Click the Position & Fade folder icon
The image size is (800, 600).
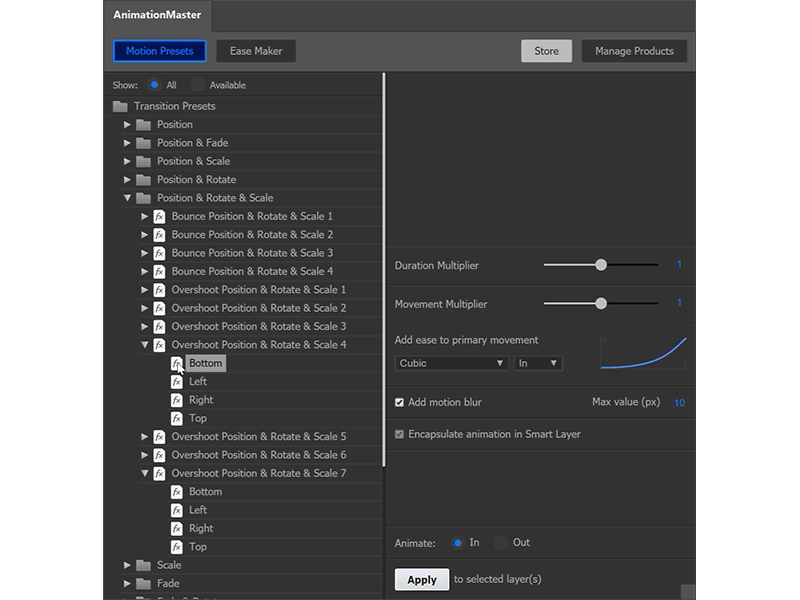coord(144,143)
